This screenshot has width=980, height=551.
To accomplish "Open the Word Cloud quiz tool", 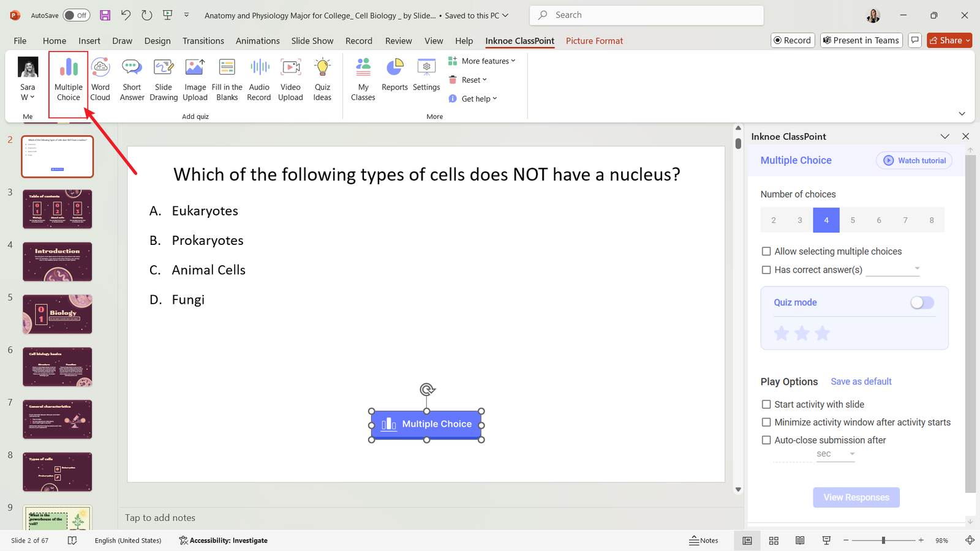I will point(100,80).
